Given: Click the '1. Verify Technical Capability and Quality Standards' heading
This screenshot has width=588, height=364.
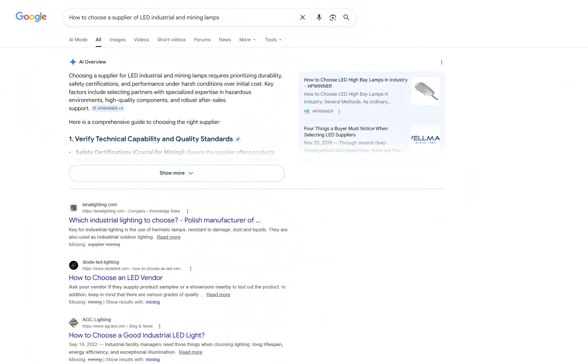Looking at the screenshot, I should (151, 139).
